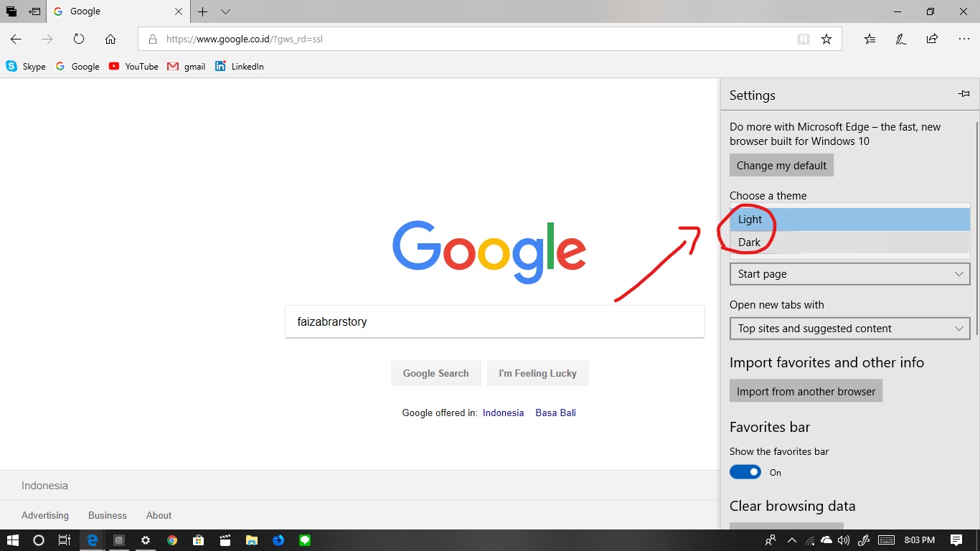Pin the Settings panel
Image resolution: width=980 pixels, height=551 pixels.
963,93
